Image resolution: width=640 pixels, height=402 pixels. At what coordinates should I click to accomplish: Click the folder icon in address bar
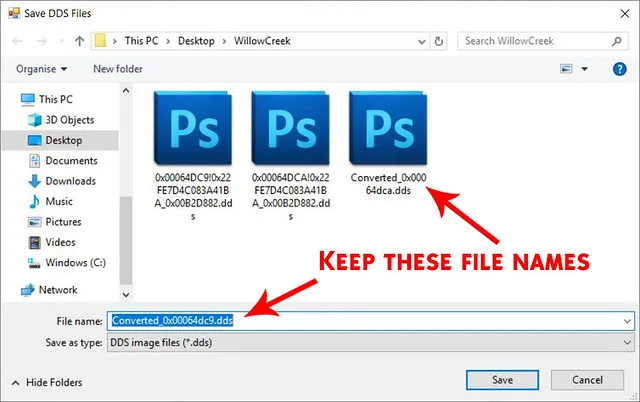point(100,41)
